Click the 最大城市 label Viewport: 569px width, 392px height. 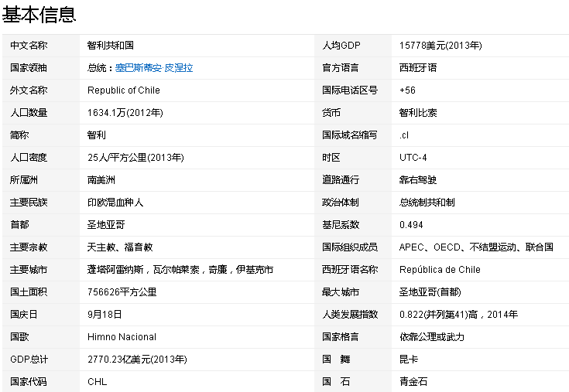(341, 292)
